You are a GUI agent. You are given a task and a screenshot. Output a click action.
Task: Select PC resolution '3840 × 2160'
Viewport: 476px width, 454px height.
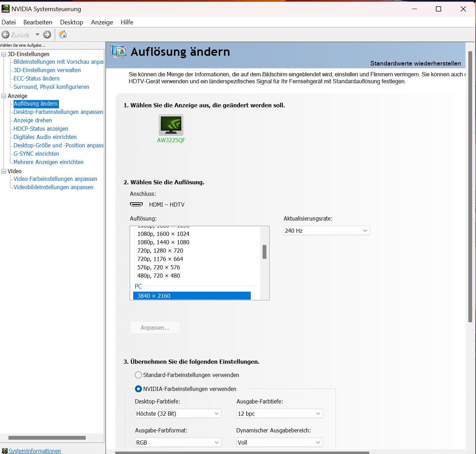point(192,296)
